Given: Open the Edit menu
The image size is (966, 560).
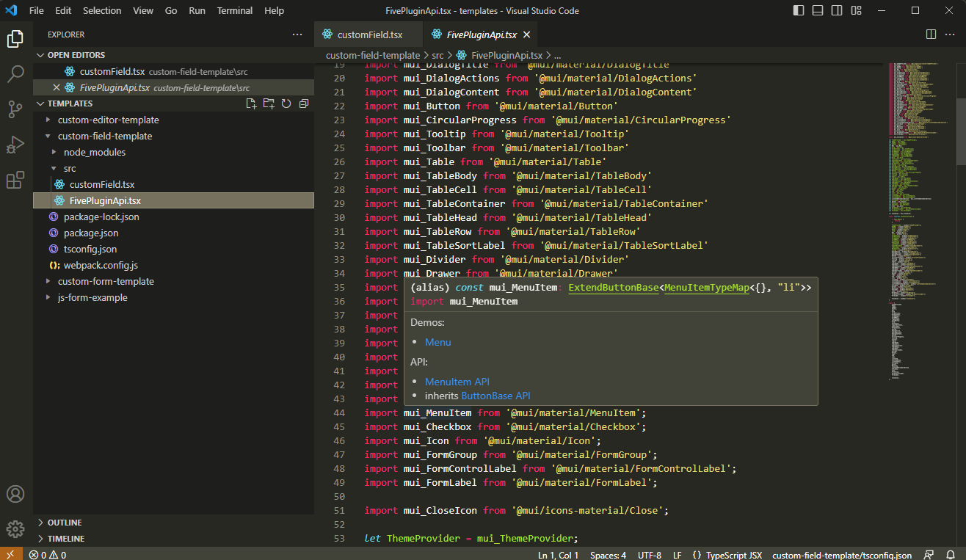Looking at the screenshot, I should (63, 11).
